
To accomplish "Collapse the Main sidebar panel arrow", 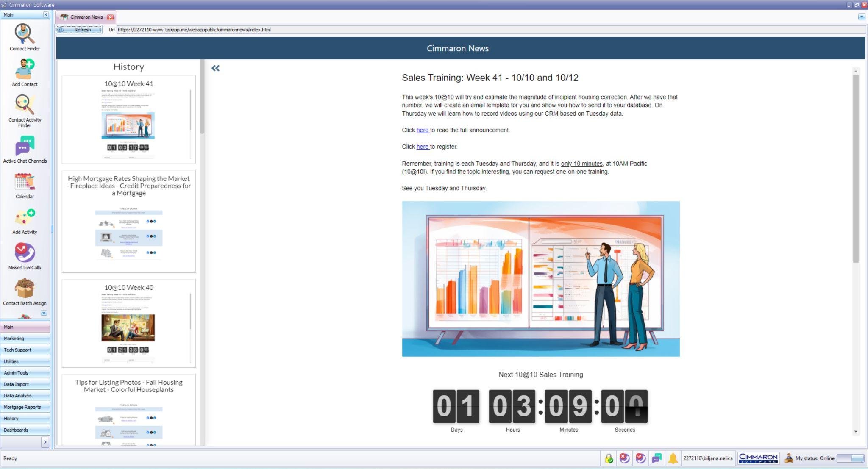I will click(46, 15).
